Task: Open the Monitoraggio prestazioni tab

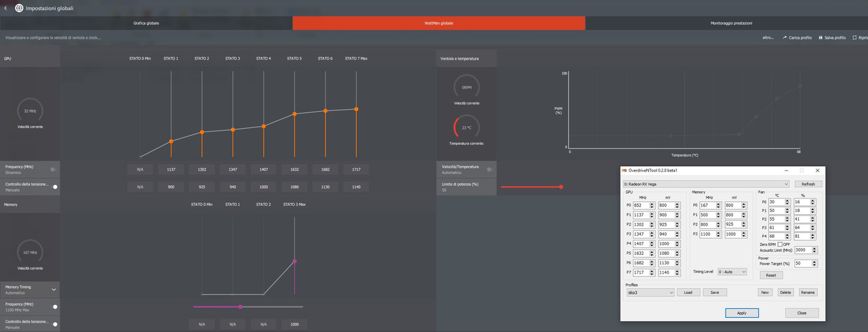Action: point(731,23)
